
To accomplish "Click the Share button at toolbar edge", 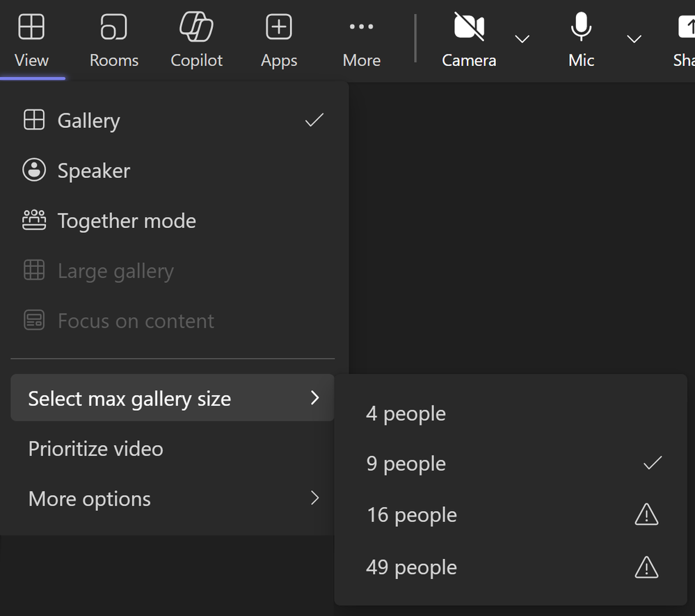I will 685,40.
